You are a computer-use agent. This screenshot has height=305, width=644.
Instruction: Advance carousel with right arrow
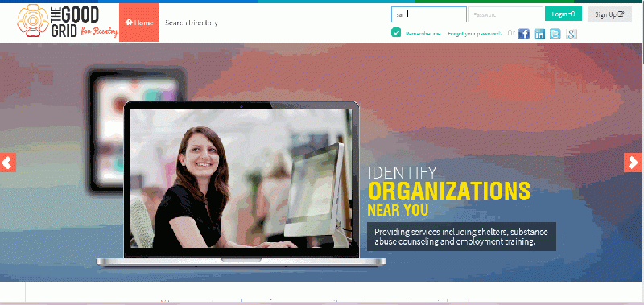click(632, 163)
